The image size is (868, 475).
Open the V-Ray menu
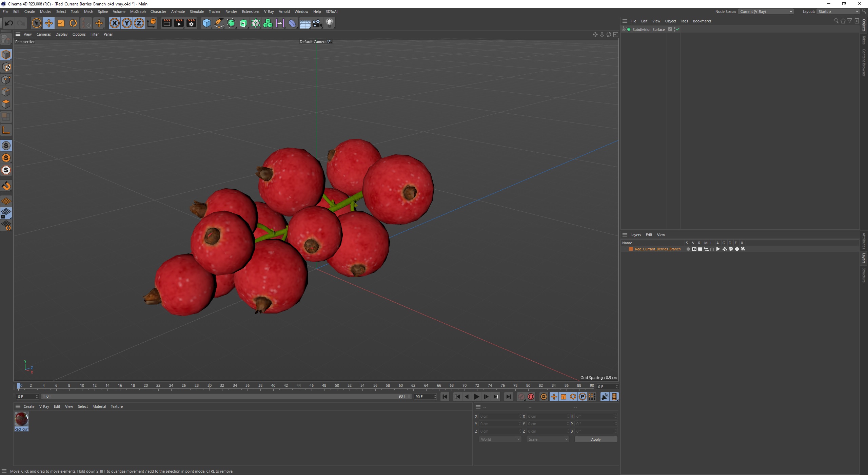[269, 12]
